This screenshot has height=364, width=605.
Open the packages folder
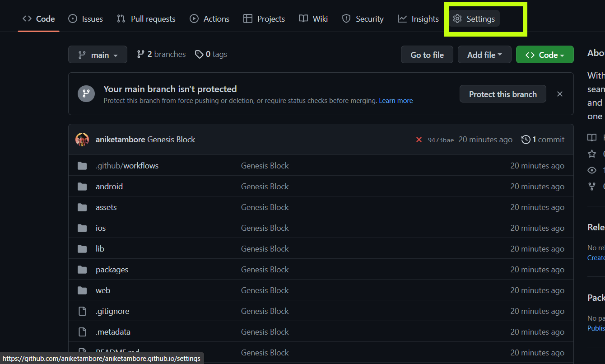[x=112, y=270]
